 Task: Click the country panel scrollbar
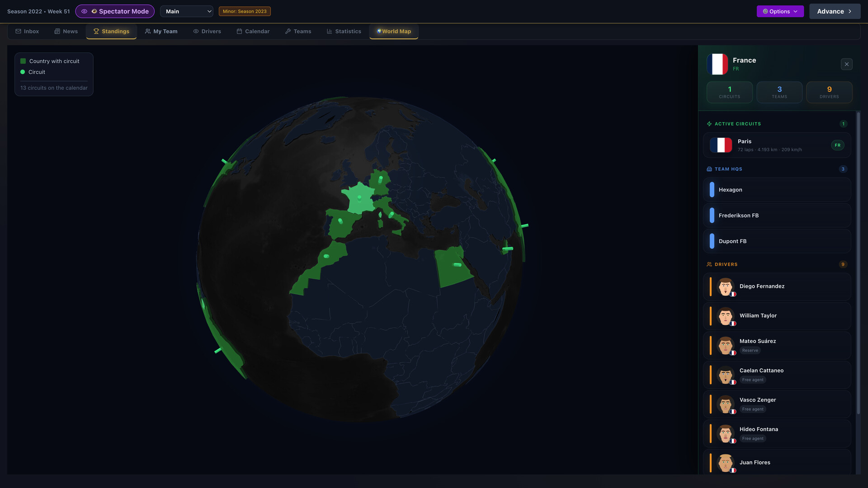(858, 263)
